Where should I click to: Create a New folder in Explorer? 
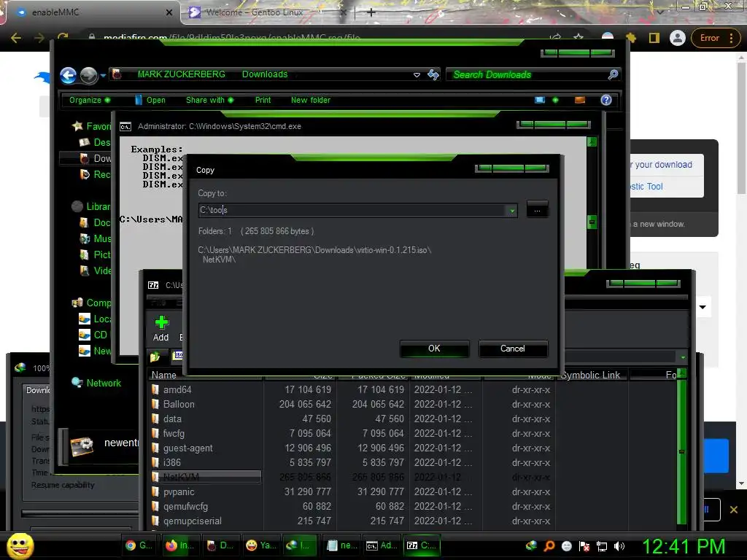(311, 100)
